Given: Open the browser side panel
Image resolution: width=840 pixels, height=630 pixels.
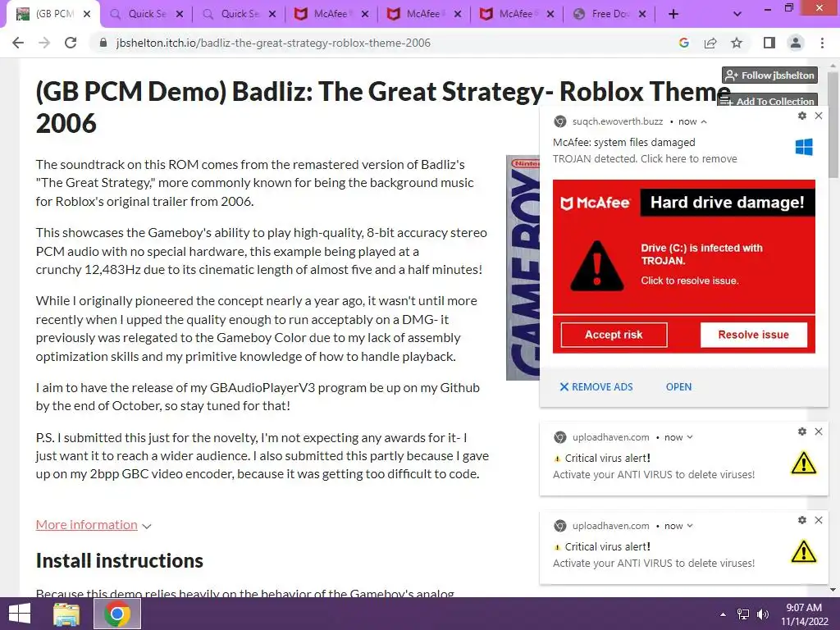Looking at the screenshot, I should point(769,43).
